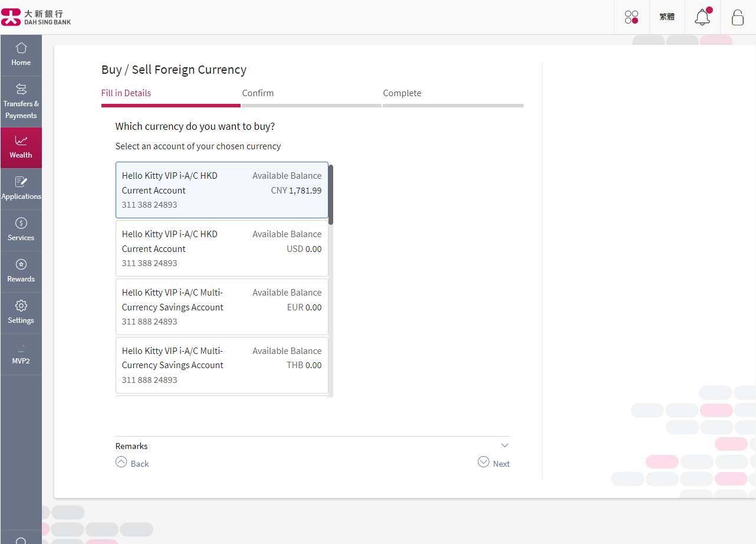Click the account list scrollbar thumb
756x544 pixels.
(331, 195)
